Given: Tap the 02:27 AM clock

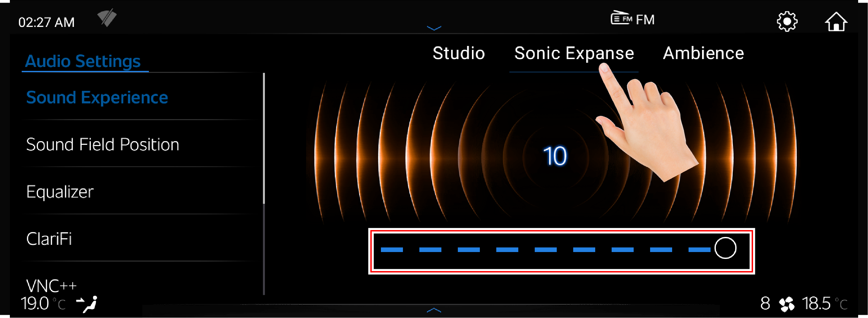Looking at the screenshot, I should [x=46, y=22].
